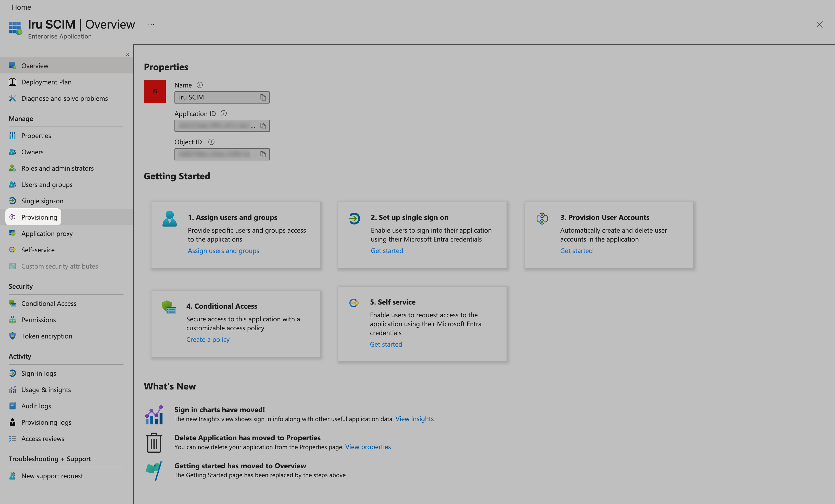Image resolution: width=835 pixels, height=504 pixels.
Task: Click the Access reviews checklist icon
Action: [x=12, y=438]
